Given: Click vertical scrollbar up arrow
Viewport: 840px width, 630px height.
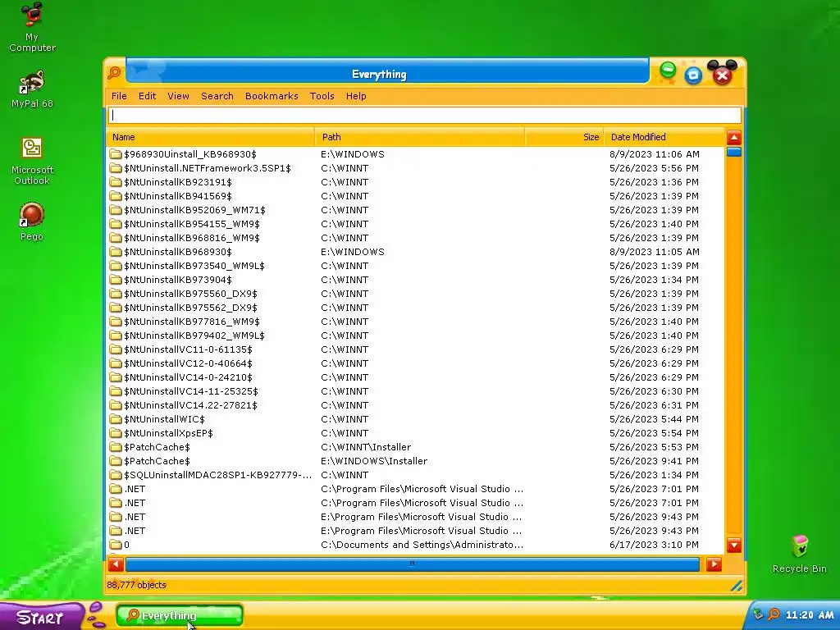Looking at the screenshot, I should click(x=734, y=138).
